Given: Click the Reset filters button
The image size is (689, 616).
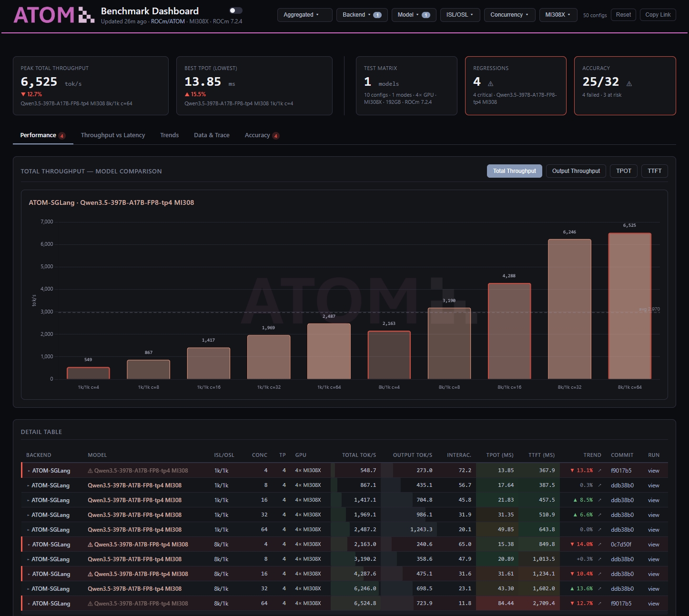Looking at the screenshot, I should [623, 15].
